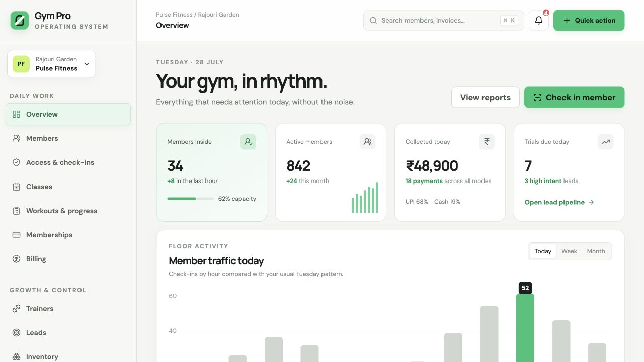The width and height of the screenshot is (644, 362).
Task: Click the magnifier icon in search bar
Action: tap(373, 21)
